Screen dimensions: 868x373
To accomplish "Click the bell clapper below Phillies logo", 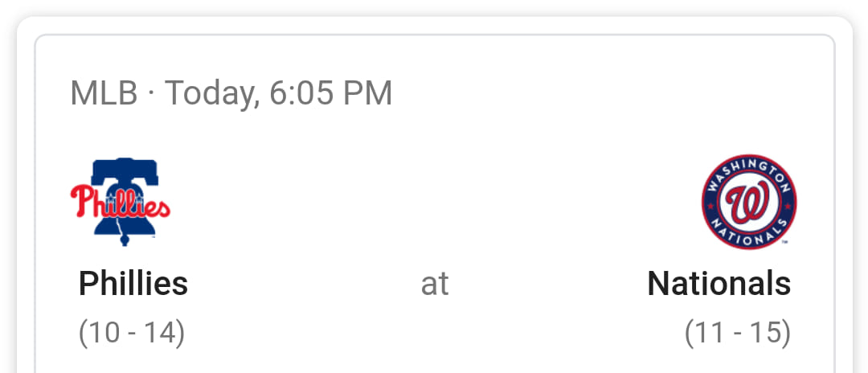I will coord(125,240).
